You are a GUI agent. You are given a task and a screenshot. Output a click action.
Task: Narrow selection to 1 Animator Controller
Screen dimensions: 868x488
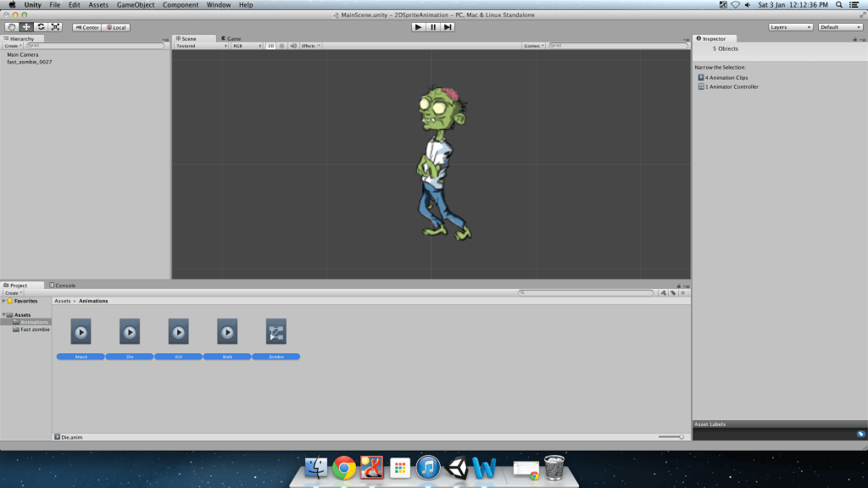728,87
